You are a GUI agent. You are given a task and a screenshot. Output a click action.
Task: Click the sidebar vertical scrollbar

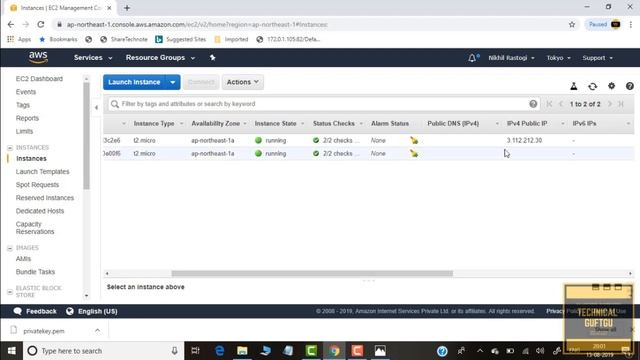[86, 136]
